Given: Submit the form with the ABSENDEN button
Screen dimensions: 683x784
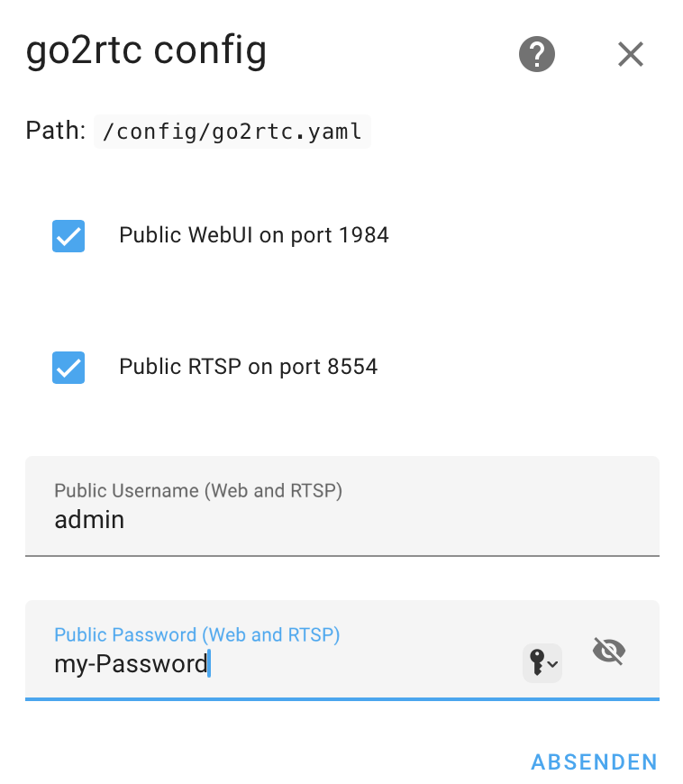Looking at the screenshot, I should pyautogui.click(x=594, y=761).
